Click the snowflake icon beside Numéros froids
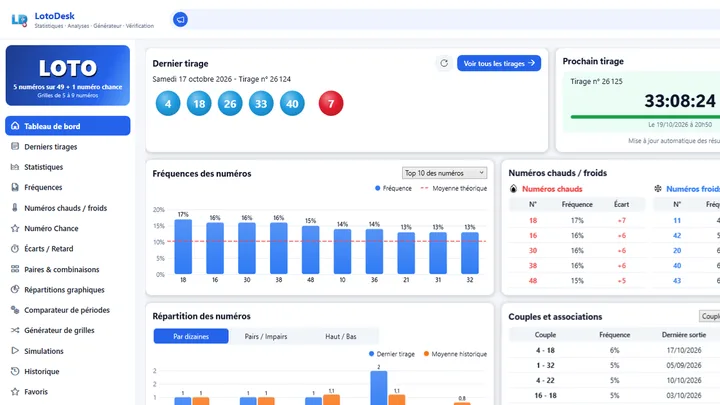720x405 pixels. [658, 189]
